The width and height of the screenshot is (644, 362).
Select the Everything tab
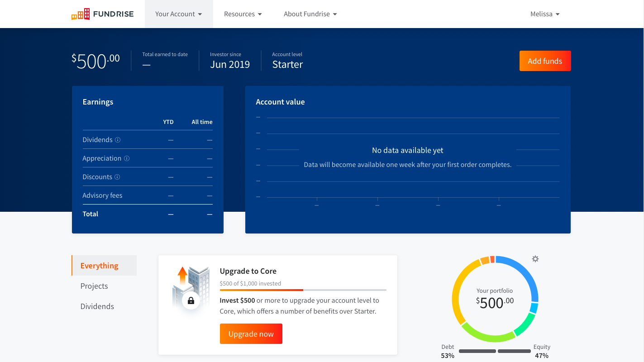tap(104, 266)
